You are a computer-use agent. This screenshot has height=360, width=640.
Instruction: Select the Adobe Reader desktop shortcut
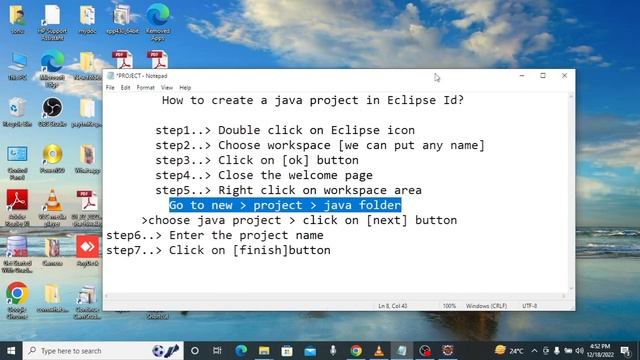[x=17, y=208]
